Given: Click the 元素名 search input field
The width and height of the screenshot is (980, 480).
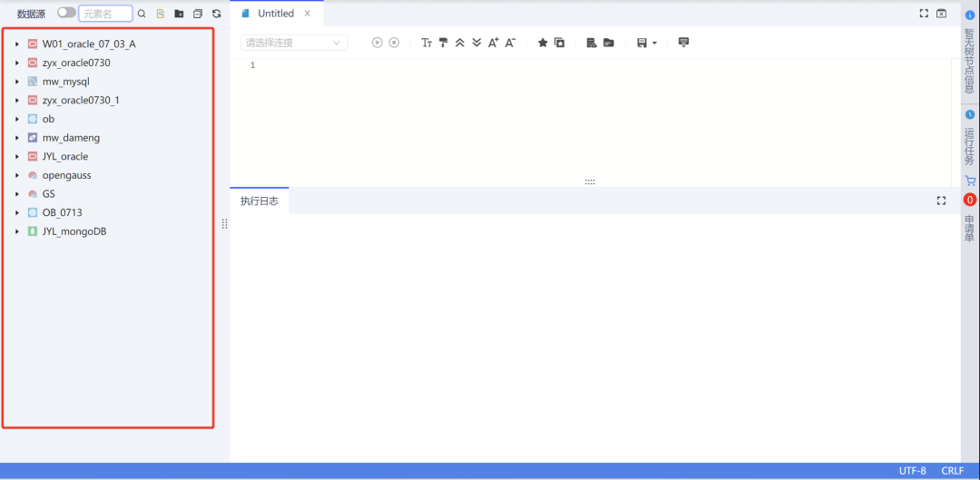Looking at the screenshot, I should tap(105, 14).
